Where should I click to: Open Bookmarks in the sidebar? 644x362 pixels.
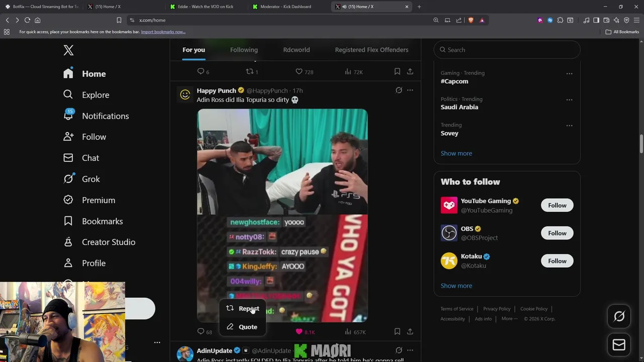click(x=93, y=221)
